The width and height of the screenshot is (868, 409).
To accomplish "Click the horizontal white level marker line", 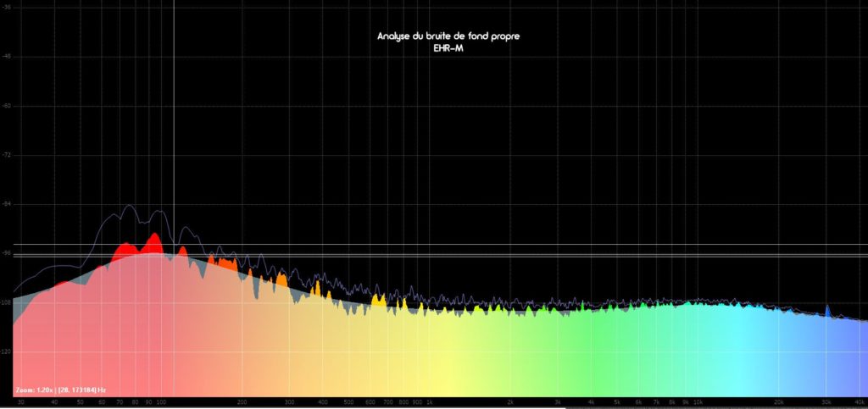I will click(x=509, y=245).
